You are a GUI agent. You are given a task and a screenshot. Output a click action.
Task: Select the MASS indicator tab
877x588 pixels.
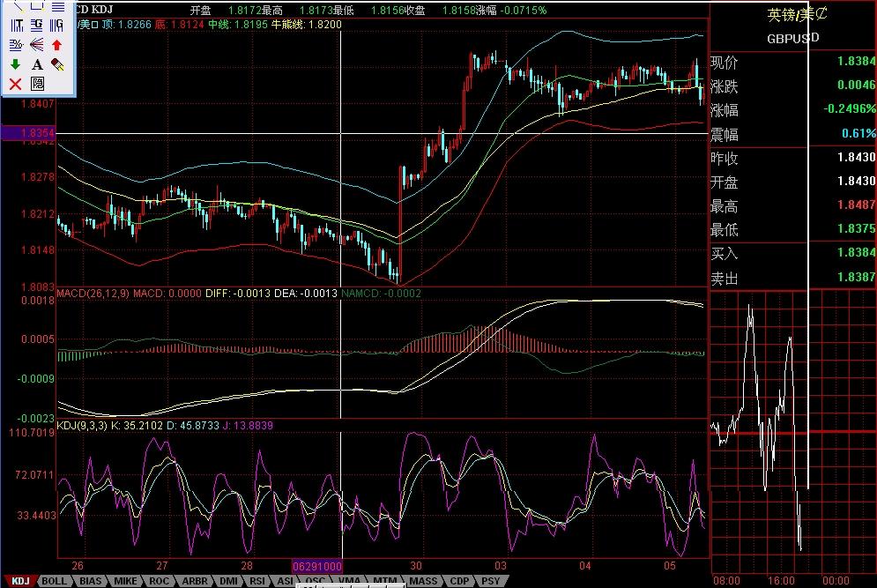(423, 581)
